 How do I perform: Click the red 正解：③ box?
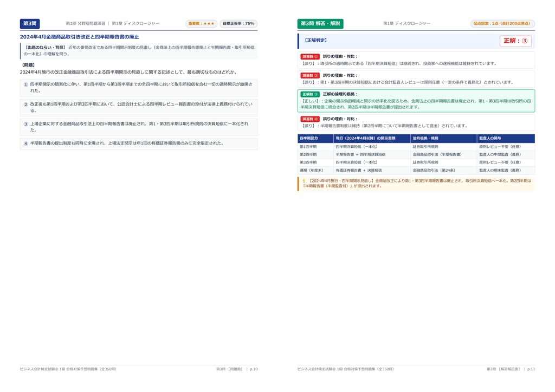pos(516,41)
